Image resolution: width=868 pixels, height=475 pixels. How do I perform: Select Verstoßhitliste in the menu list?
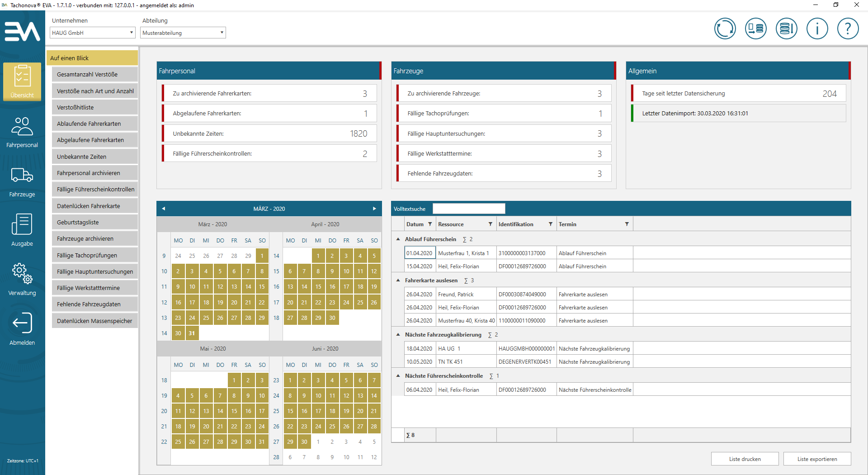[94, 107]
